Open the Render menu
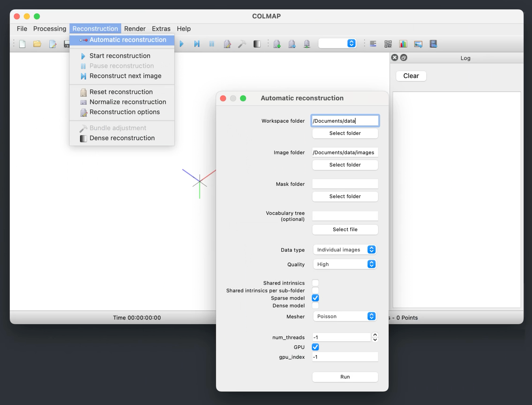 click(135, 29)
